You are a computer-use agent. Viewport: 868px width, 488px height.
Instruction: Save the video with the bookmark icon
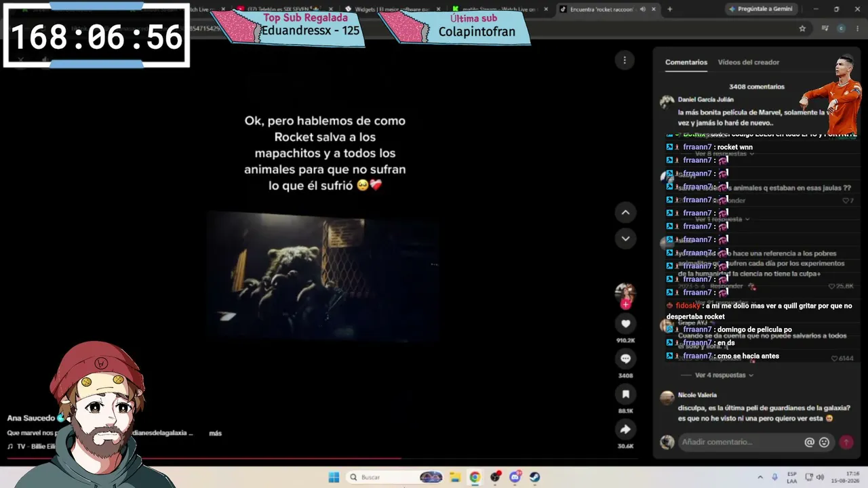pos(625,394)
